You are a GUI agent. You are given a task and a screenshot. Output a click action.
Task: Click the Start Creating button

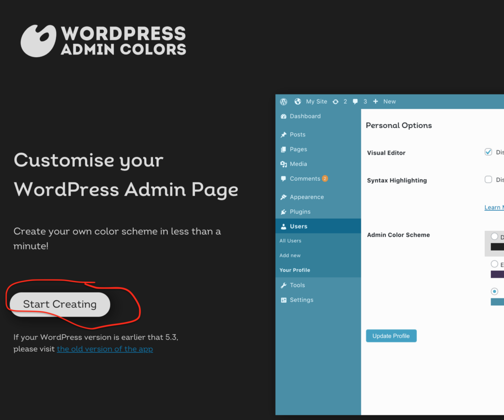pos(60,305)
